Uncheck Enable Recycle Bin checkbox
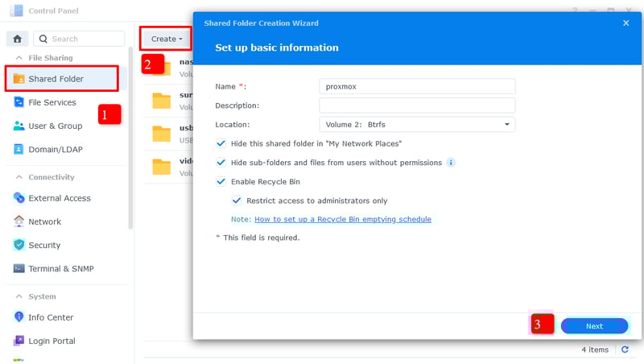This screenshot has height=364, width=644. point(221,182)
